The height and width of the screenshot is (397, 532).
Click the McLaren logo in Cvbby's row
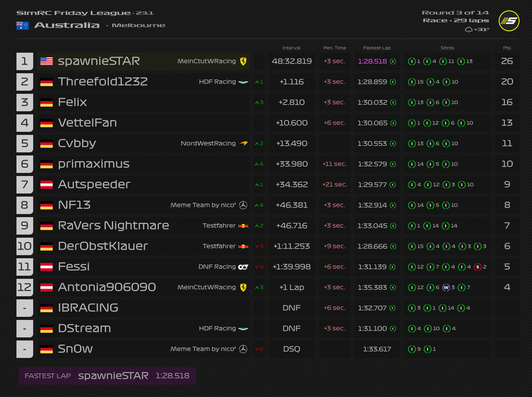(x=243, y=143)
